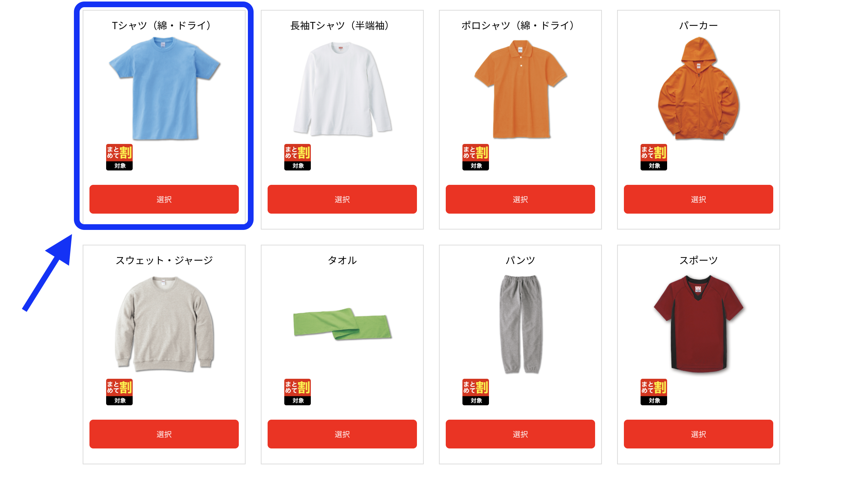Choose 長袖Tシャツ（半端袖） with its 選択 button
The height and width of the screenshot is (478, 868).
tap(342, 199)
